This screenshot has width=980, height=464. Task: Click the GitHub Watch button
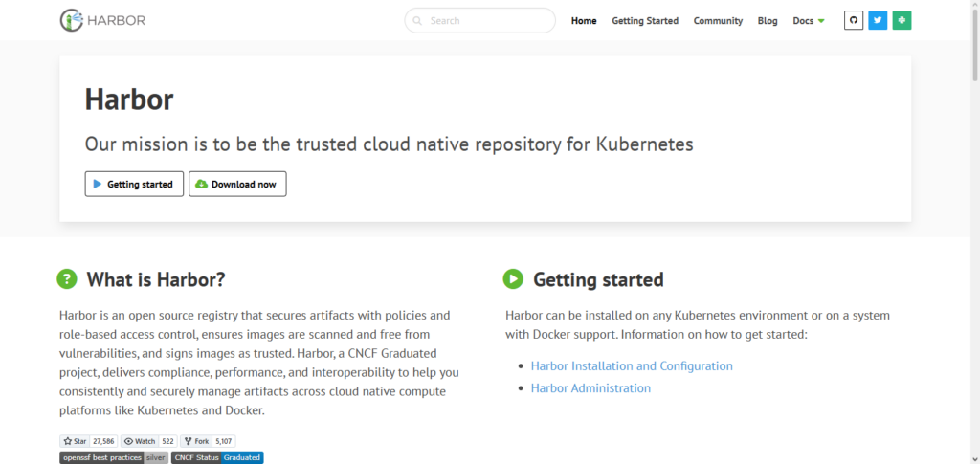tap(140, 441)
